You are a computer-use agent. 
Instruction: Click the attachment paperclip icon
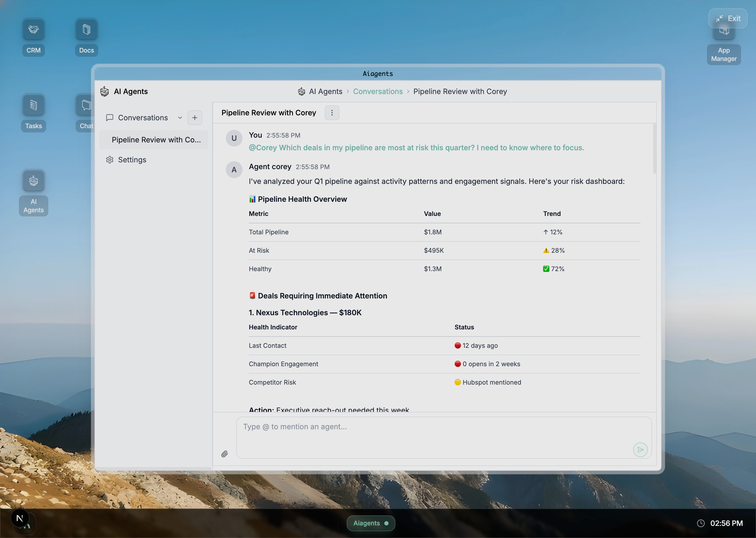(224, 454)
